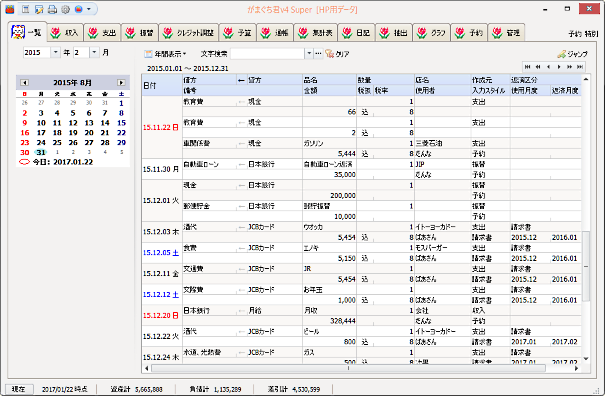Go to previous month in calendar
Image resolution: width=605 pixels, height=396 pixels.
coord(24,83)
